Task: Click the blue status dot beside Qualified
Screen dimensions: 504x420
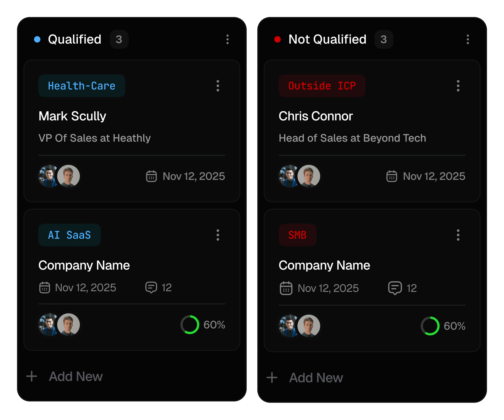Action: 37,39
